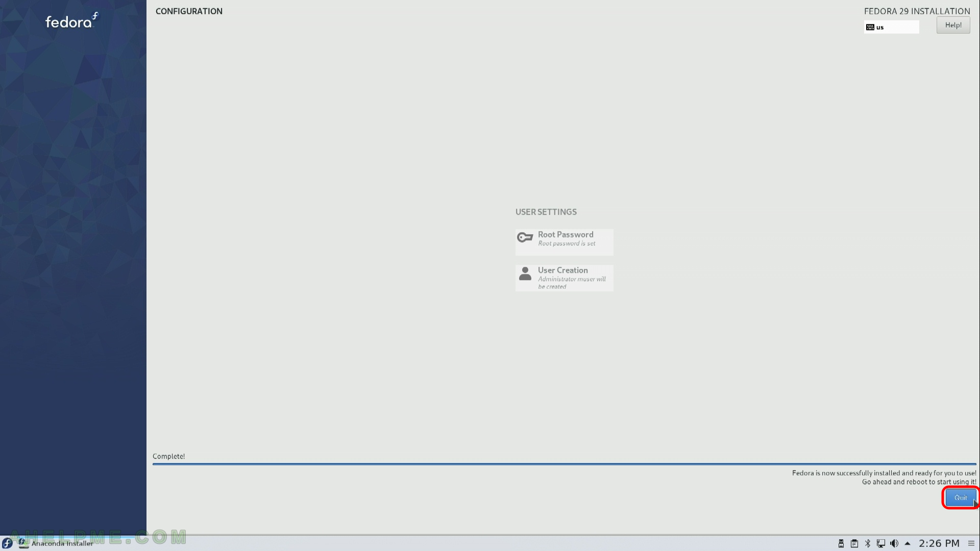This screenshot has width=980, height=551.
Task: Open the us keyboard layout indicator
Action: 891,27
